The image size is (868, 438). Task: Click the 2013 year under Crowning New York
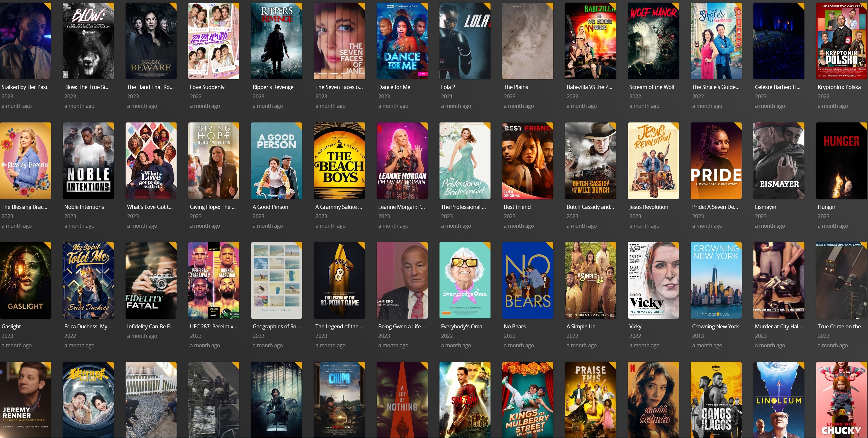click(x=698, y=336)
